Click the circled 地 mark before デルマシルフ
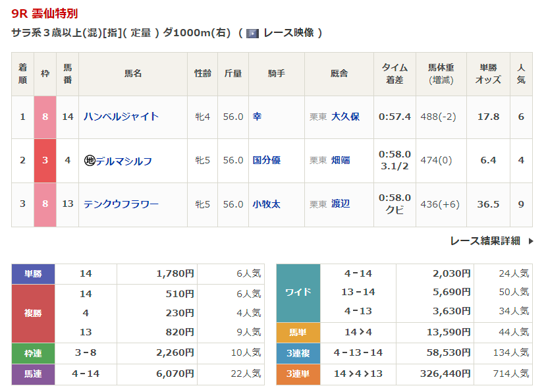Image resolution: width=546 pixels, height=392 pixels. (90, 160)
